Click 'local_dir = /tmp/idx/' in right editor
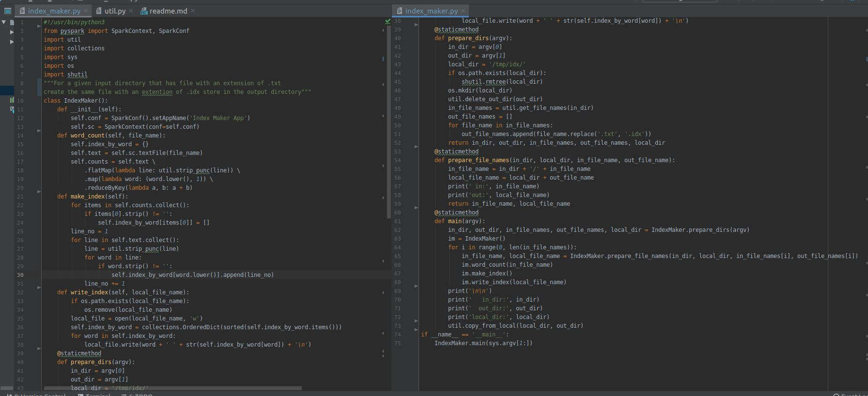Screen dimensions: 868x396 pyautogui.click(x=487, y=64)
